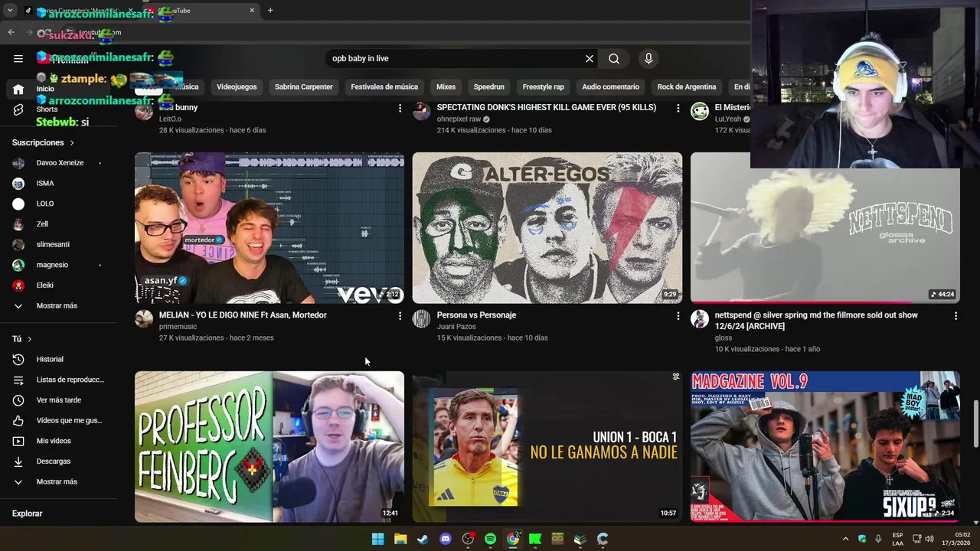980x551 pixels.
Task: Select the Sabrina Carpenter filter chip
Action: 304,86
